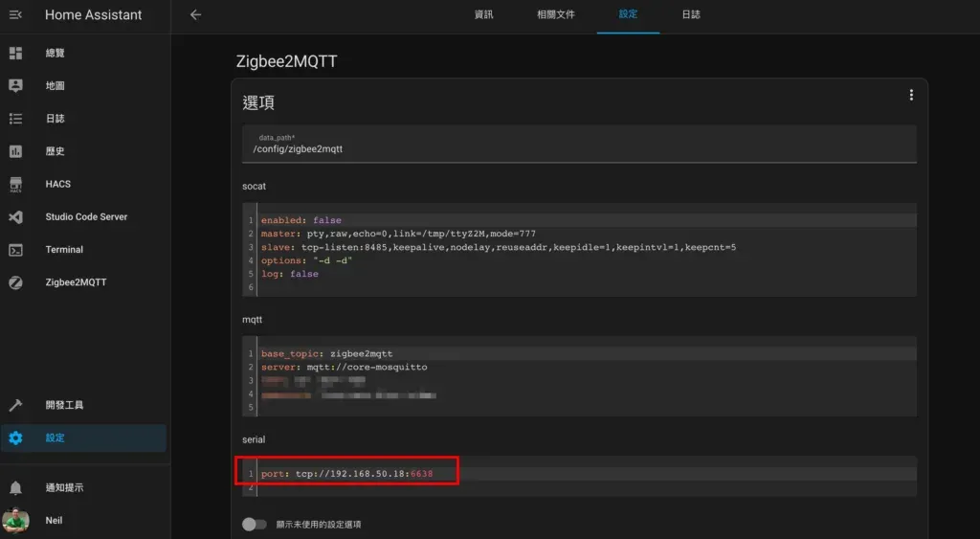Open HACS store icon in sidebar
This screenshot has height=539, width=980.
pyautogui.click(x=15, y=184)
